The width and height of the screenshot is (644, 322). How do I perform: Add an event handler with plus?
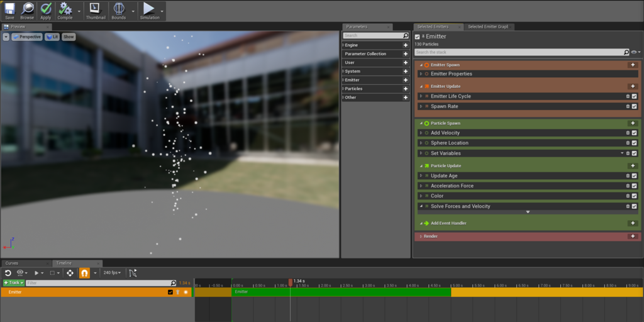[x=633, y=223]
